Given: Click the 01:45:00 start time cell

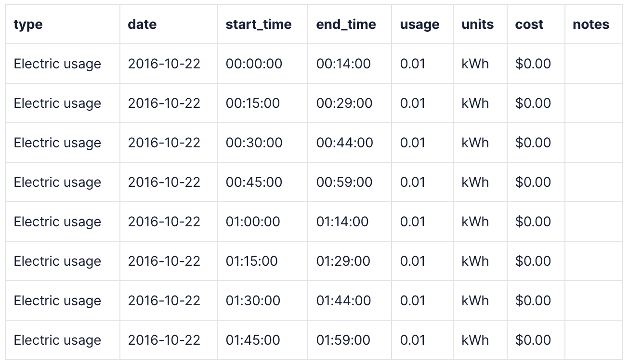Looking at the screenshot, I should (x=253, y=340).
